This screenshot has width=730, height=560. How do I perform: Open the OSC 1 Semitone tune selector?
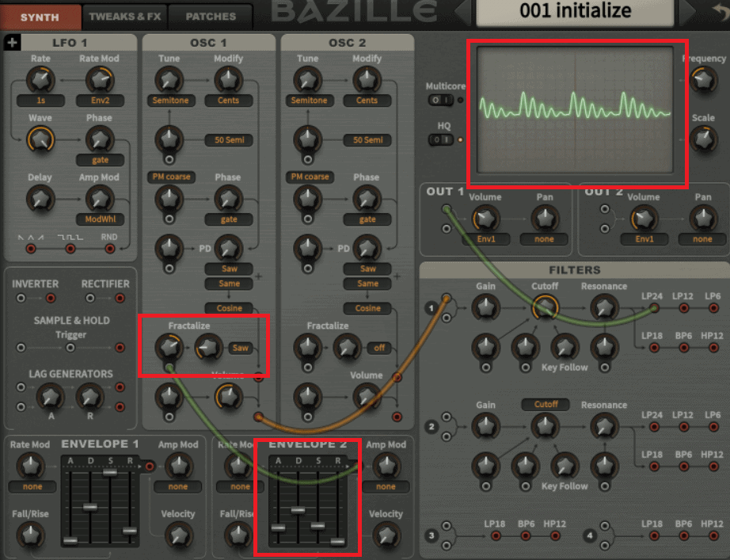(169, 101)
